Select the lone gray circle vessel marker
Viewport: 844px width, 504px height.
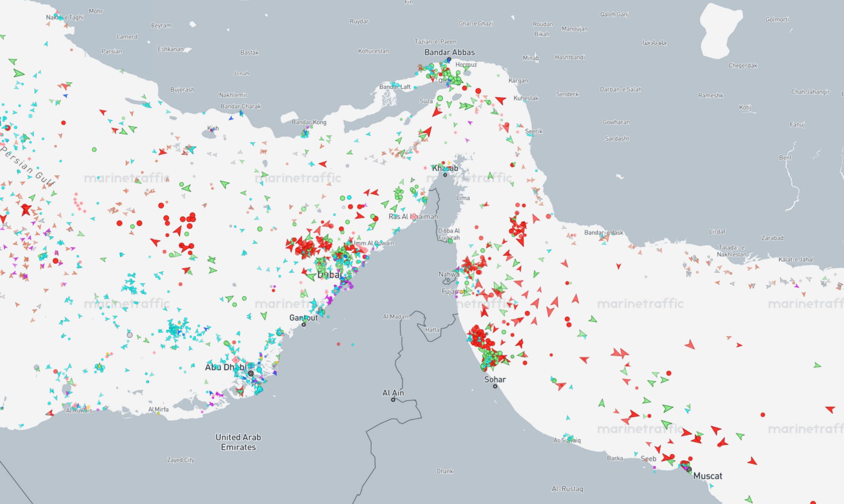[x=129, y=335]
